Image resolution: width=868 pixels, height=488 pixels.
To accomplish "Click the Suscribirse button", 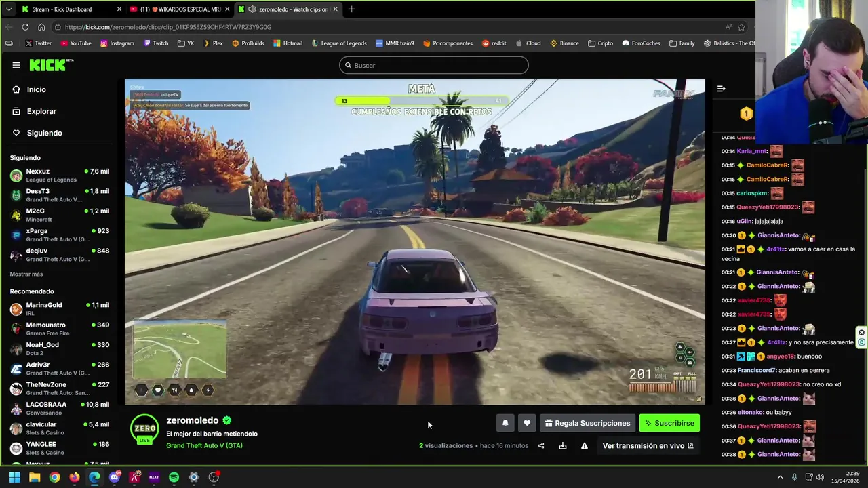I will point(669,423).
